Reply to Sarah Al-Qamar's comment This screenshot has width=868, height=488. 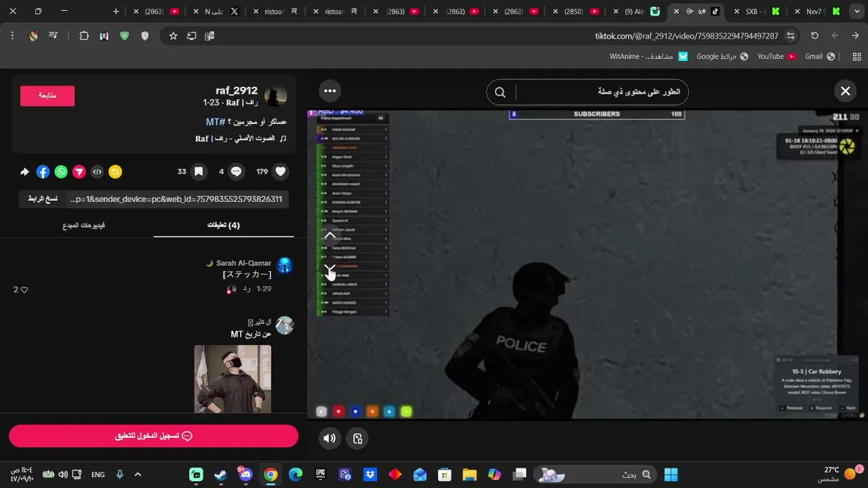(247, 289)
